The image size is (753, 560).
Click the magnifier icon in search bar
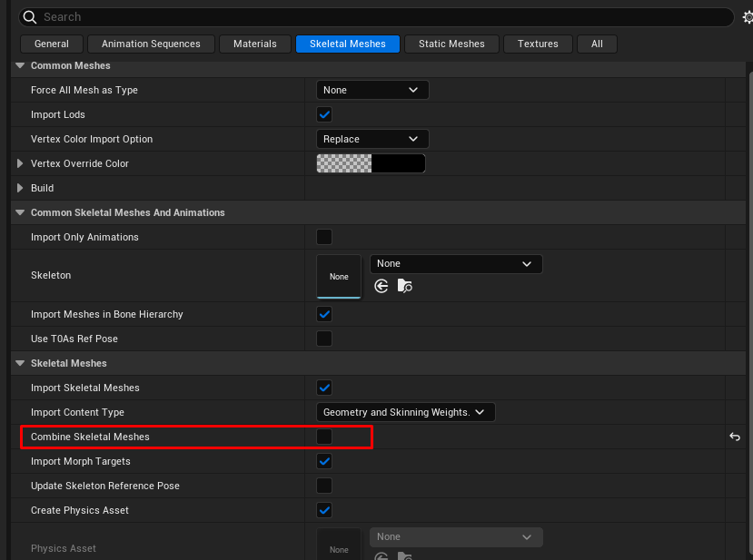[30, 17]
